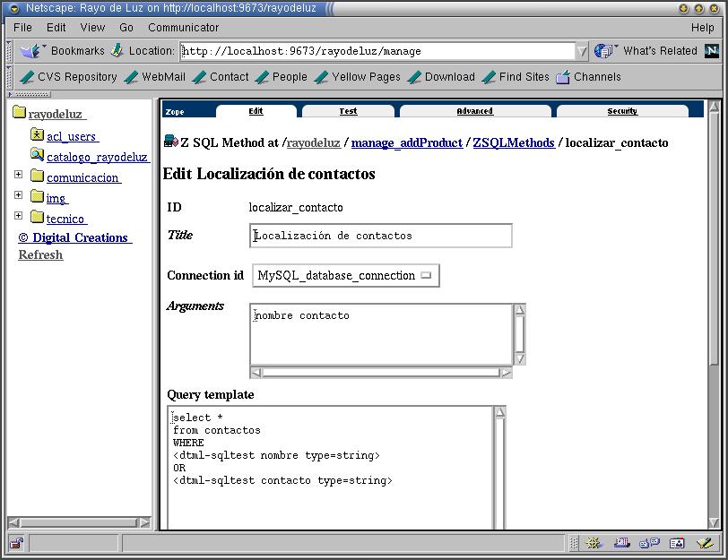Click into the Arguments text area
Viewport: 728px width, 560px height.
coord(381,334)
